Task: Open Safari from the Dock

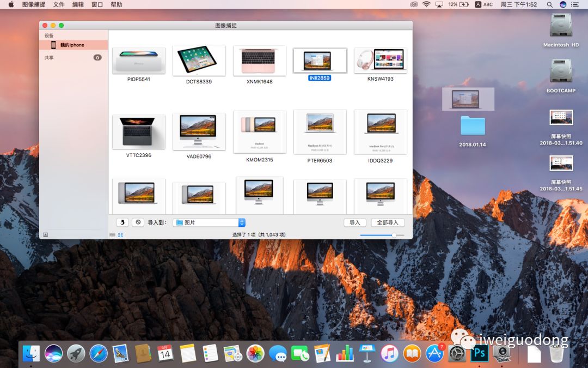Action: coord(99,353)
